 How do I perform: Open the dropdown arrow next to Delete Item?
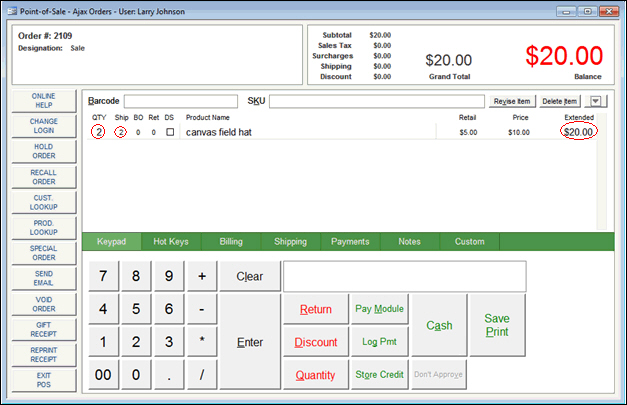(596, 101)
